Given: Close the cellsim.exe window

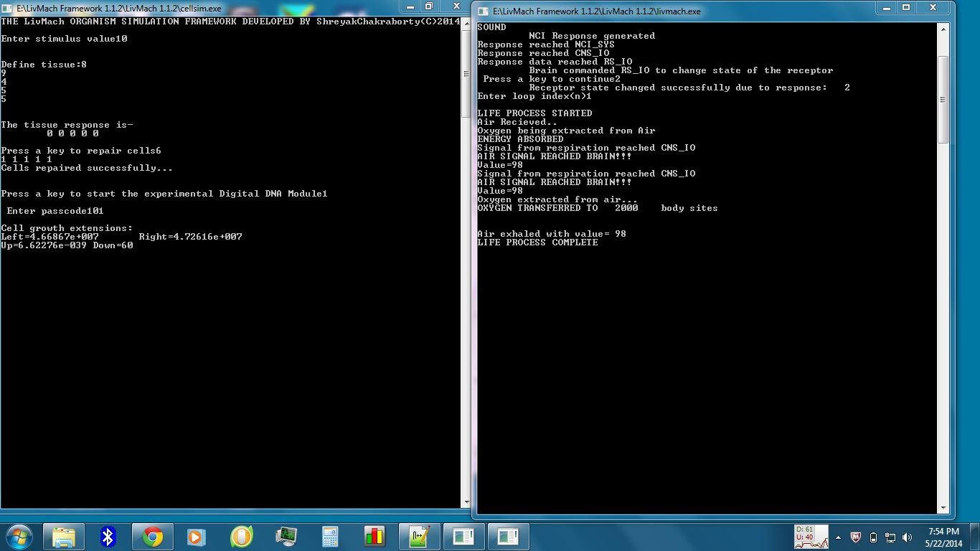Looking at the screenshot, I should tap(456, 6).
